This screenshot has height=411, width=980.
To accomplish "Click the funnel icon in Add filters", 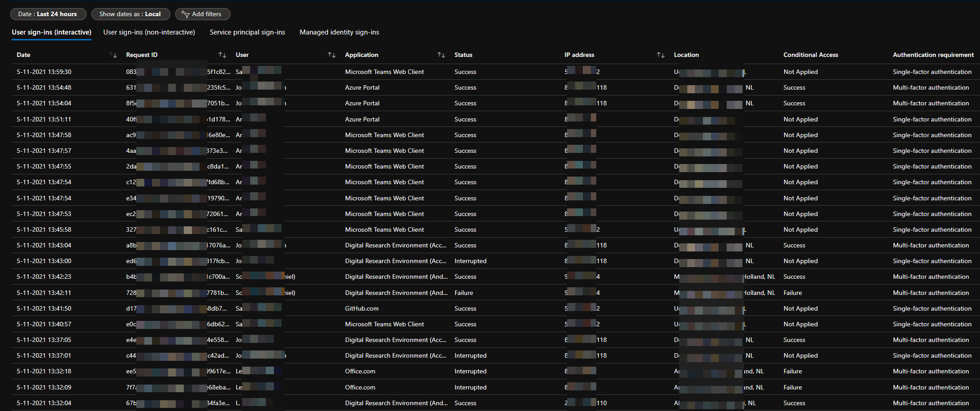I will coord(185,14).
